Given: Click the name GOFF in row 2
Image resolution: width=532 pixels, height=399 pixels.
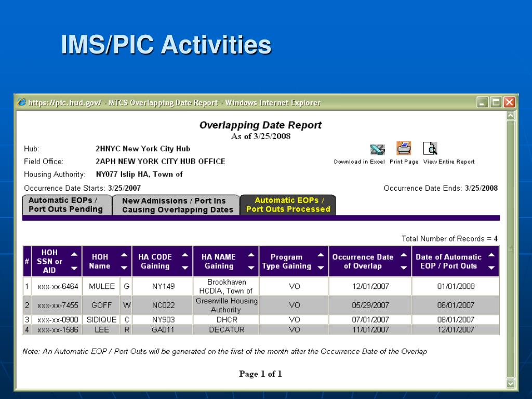Looking at the screenshot, I should coord(101,305).
